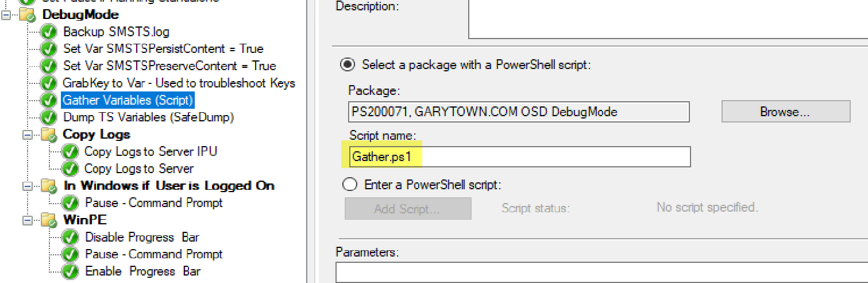Click green check icon beside Dump TS Variables
The height and width of the screenshot is (283, 868).
(x=49, y=117)
